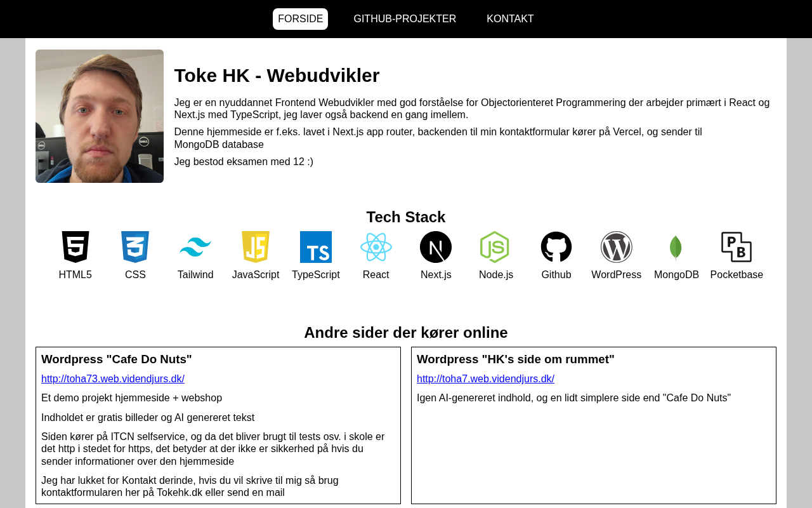This screenshot has height=508, width=812.
Task: Click the heading Toke HK - Webudvikler
Action: tap(277, 76)
